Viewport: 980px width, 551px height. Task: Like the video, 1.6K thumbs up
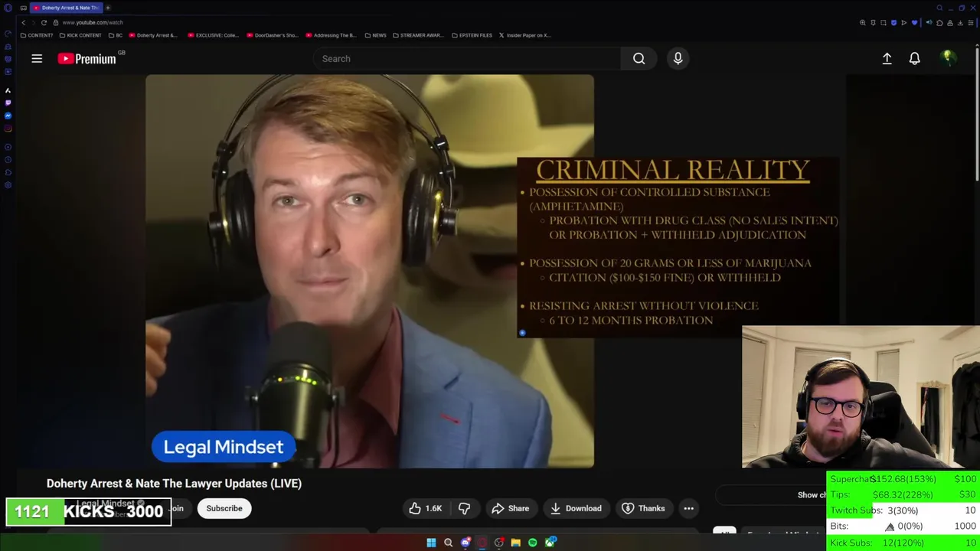coord(426,508)
